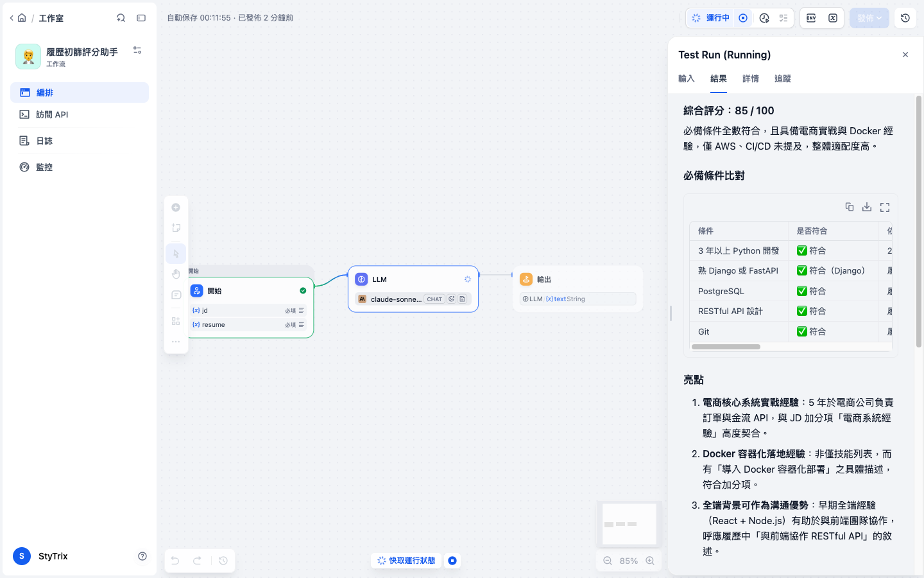Open the 85% zoom level menu

pyautogui.click(x=629, y=561)
